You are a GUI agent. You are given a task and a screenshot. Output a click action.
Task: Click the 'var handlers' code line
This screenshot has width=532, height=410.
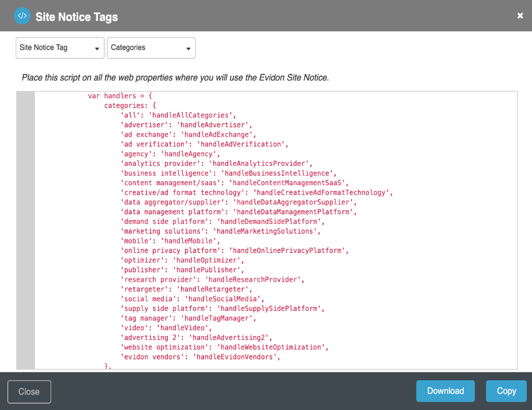[x=120, y=96]
